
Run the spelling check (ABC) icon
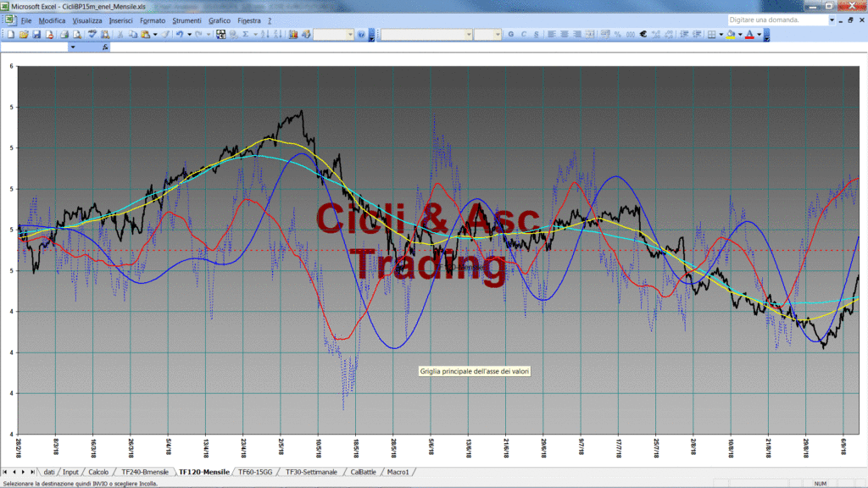coord(92,34)
